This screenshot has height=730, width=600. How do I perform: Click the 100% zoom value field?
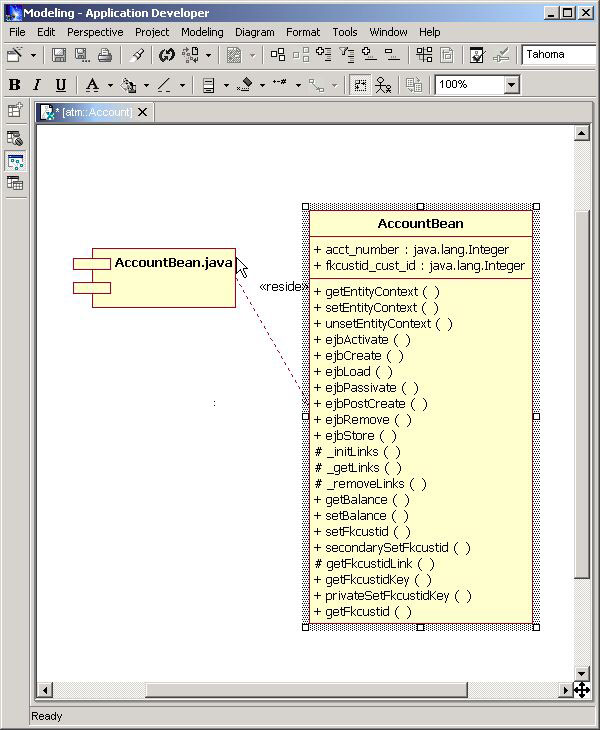(470, 85)
